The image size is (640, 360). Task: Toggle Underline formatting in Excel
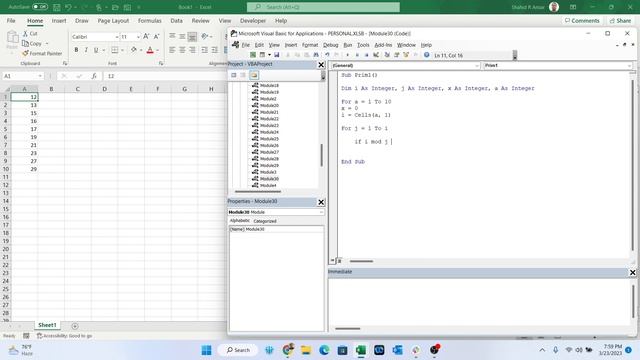coord(96,50)
